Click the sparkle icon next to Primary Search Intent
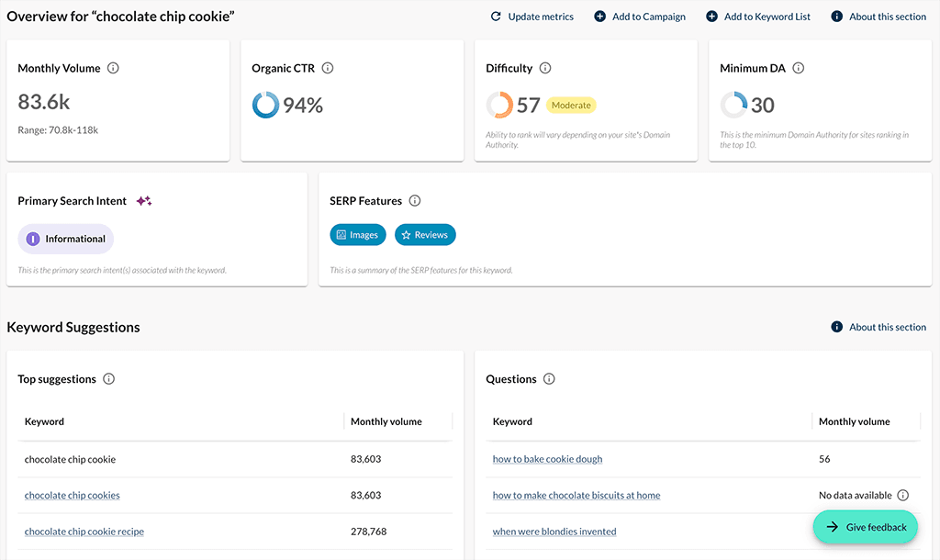 pos(144,201)
